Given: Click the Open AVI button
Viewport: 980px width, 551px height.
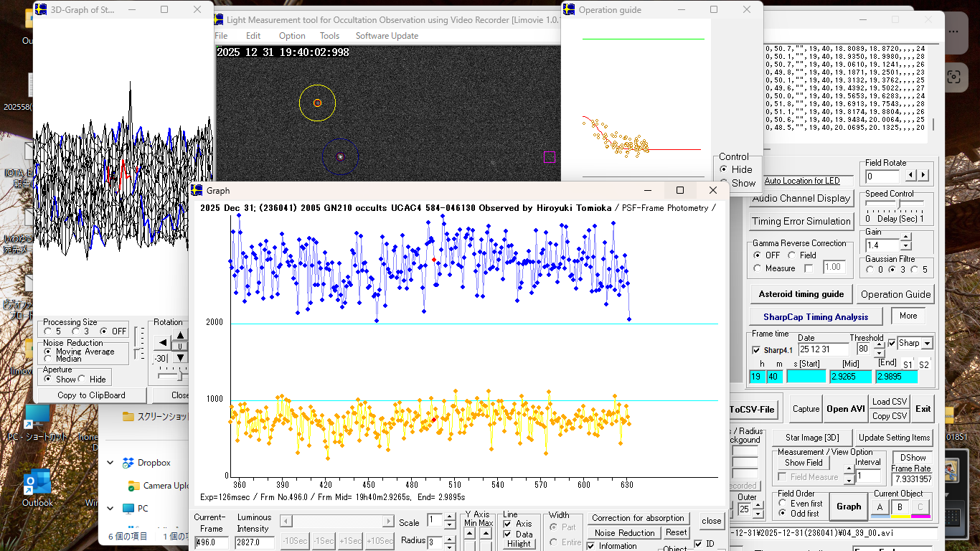Looking at the screenshot, I should pyautogui.click(x=846, y=409).
